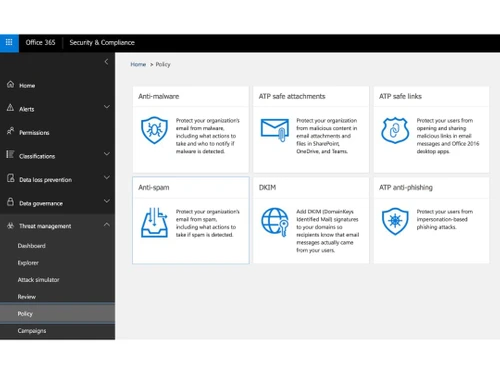Open the Office 365 app launcher grid
This screenshot has height=375, width=500.
coord(9,42)
